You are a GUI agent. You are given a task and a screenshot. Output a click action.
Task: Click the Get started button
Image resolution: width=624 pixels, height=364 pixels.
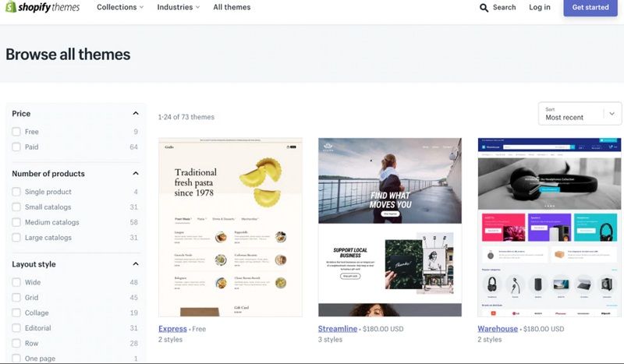[x=590, y=7]
